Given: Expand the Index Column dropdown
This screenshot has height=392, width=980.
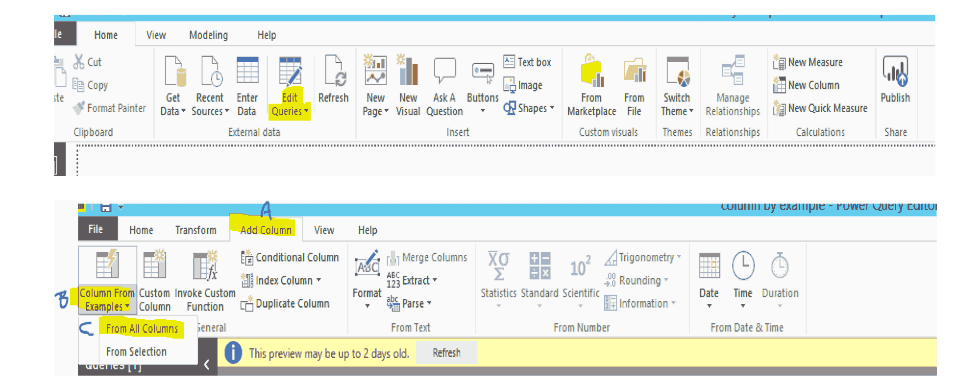Looking at the screenshot, I should [318, 280].
